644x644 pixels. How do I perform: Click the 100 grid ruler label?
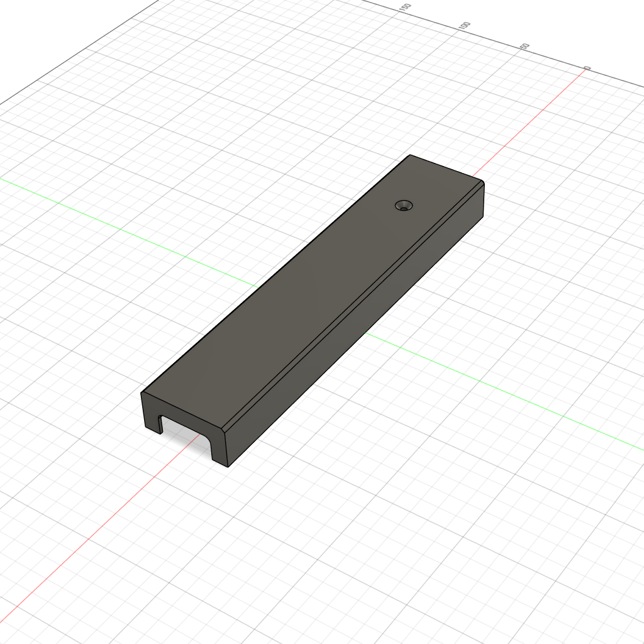(x=465, y=26)
